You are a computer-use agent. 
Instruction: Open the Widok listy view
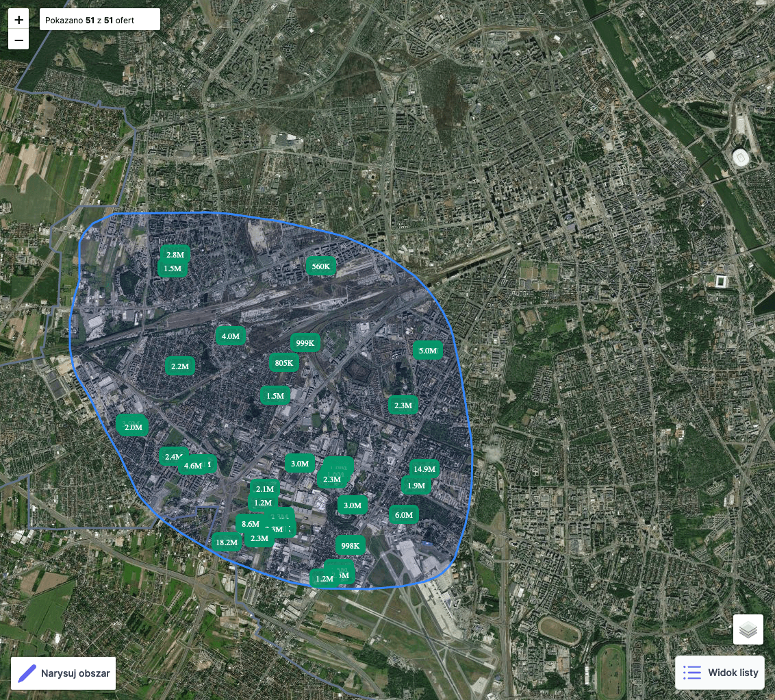720,672
